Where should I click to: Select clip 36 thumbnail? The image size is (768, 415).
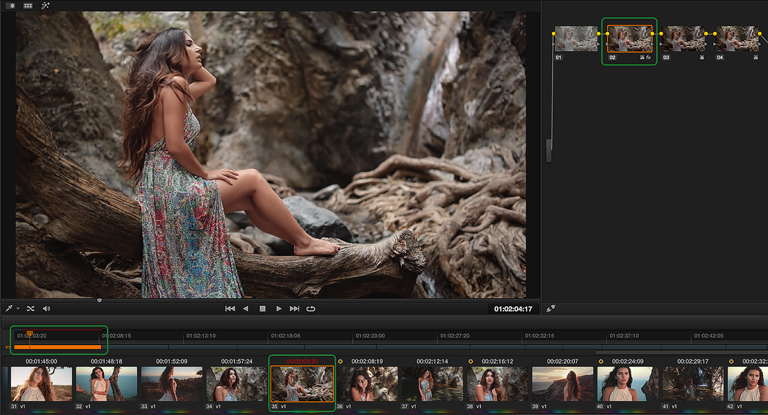pyautogui.click(x=367, y=384)
